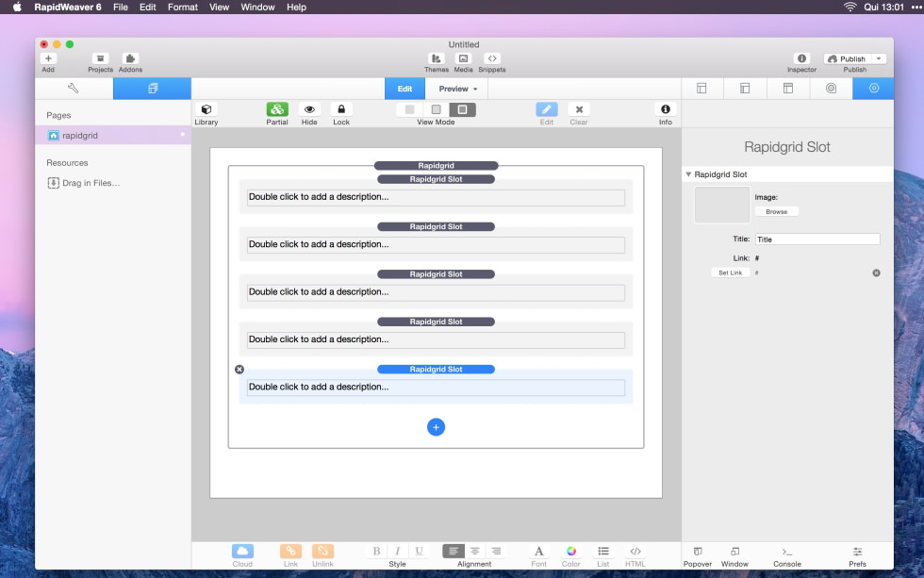Open the Console icon

[787, 552]
